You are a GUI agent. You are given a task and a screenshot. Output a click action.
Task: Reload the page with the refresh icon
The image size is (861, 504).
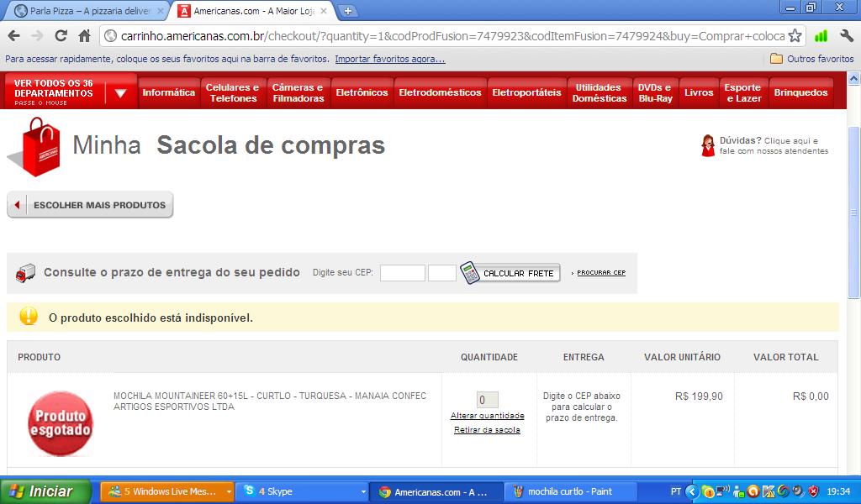click(61, 36)
